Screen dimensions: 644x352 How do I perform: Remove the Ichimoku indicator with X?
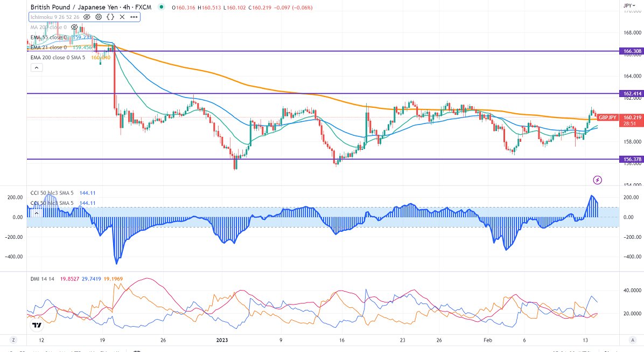[x=122, y=17]
